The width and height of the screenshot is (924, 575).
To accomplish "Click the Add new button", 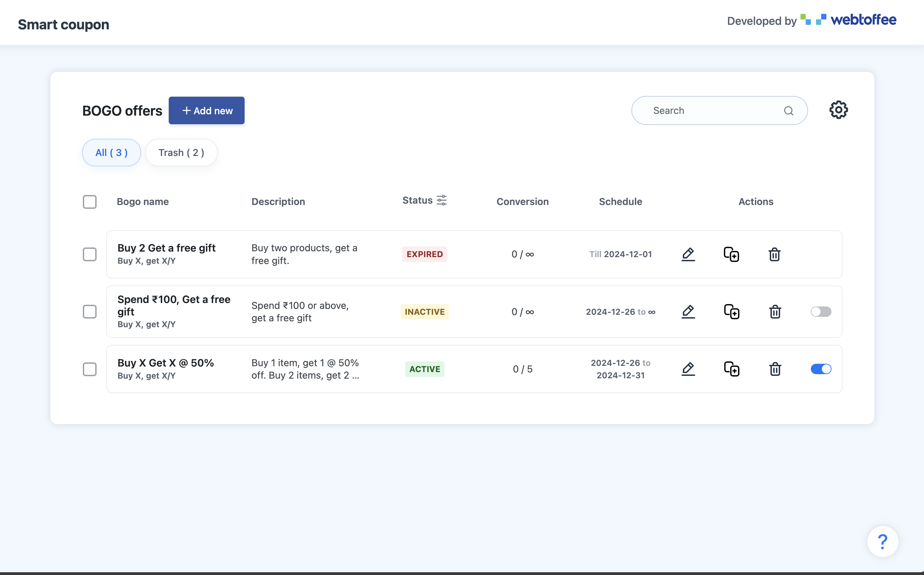I will (x=206, y=110).
